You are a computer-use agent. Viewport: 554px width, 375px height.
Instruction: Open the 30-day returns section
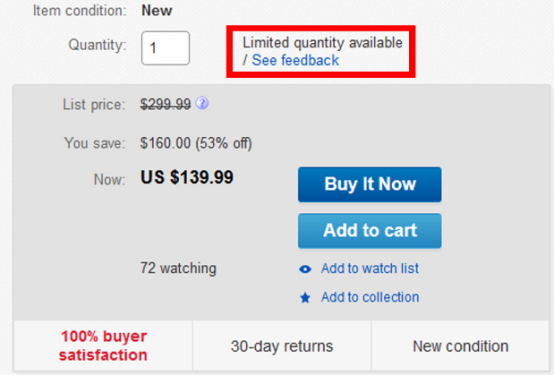282,346
